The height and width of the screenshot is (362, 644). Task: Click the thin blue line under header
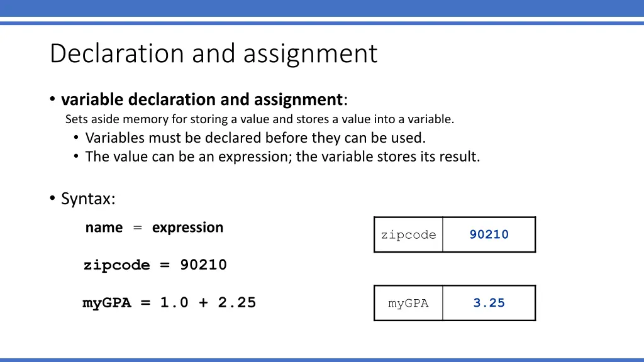click(x=322, y=23)
